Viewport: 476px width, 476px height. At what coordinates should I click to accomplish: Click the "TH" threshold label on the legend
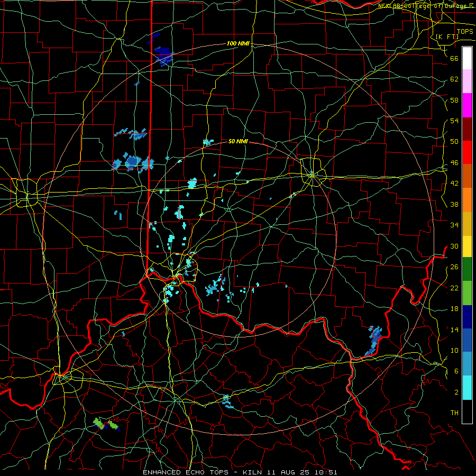pos(454,413)
